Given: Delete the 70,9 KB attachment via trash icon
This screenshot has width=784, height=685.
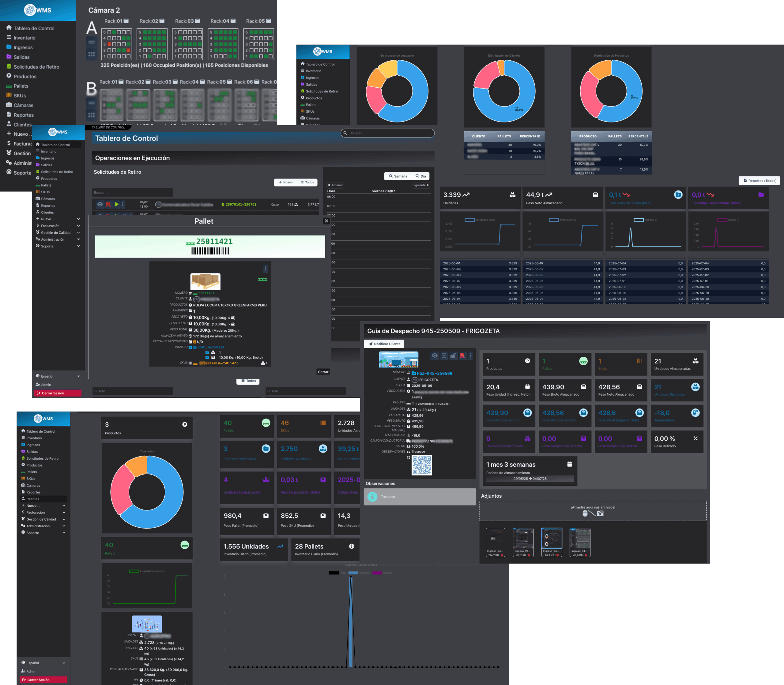Looking at the screenshot, I should [557, 555].
